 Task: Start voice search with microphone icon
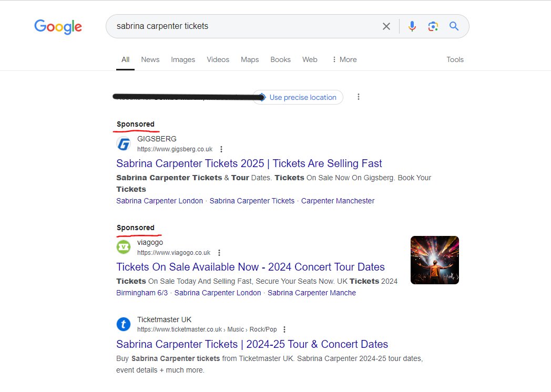point(412,26)
